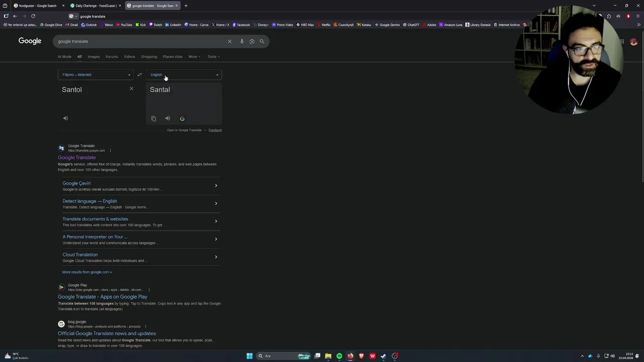
Task: Click the Google G icon under translation
Action: click(182, 119)
